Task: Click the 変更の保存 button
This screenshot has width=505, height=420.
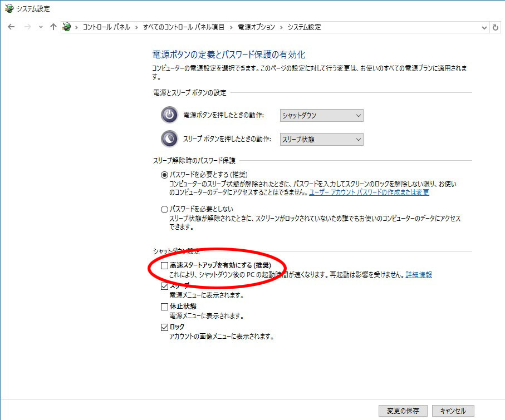Action: [403, 411]
